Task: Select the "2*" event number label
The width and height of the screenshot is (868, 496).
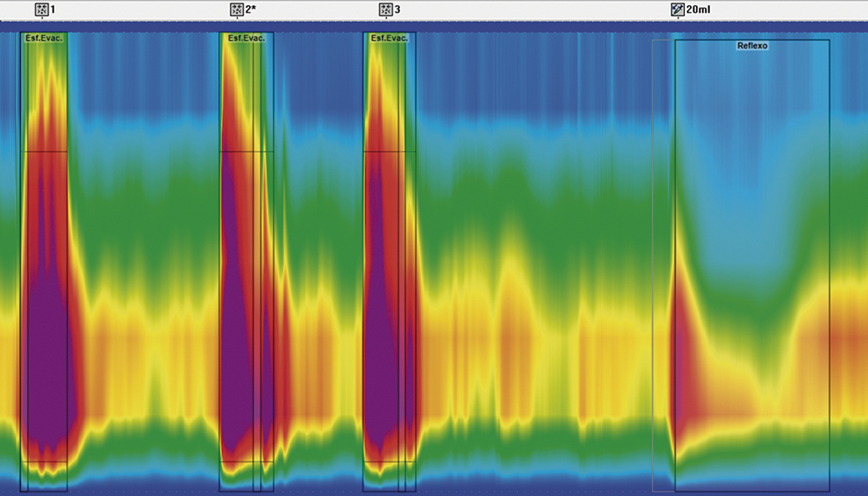Action: click(x=251, y=9)
